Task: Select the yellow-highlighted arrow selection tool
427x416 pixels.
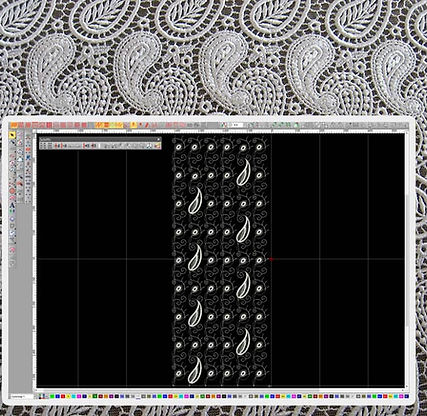Action: [12, 135]
